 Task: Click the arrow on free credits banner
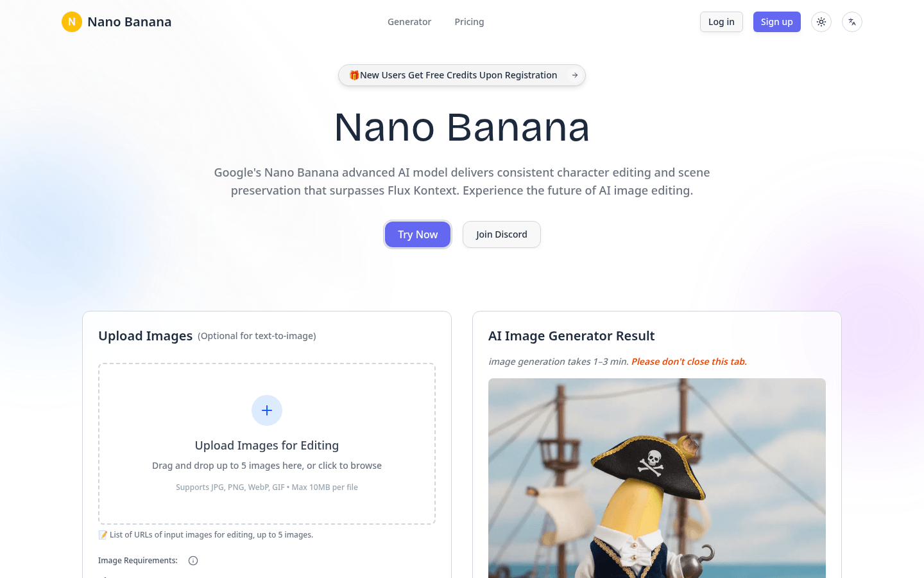tap(575, 75)
